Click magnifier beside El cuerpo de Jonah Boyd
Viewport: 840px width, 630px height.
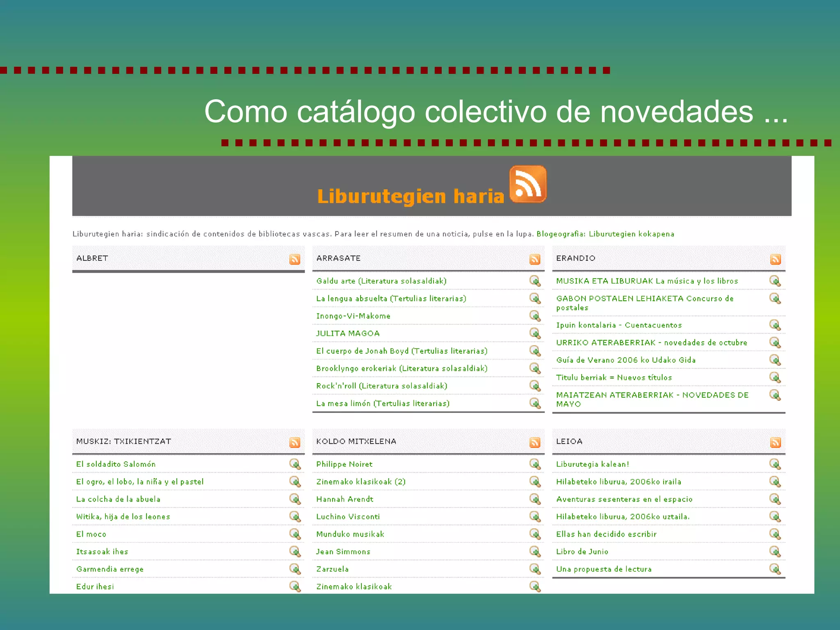coord(535,351)
